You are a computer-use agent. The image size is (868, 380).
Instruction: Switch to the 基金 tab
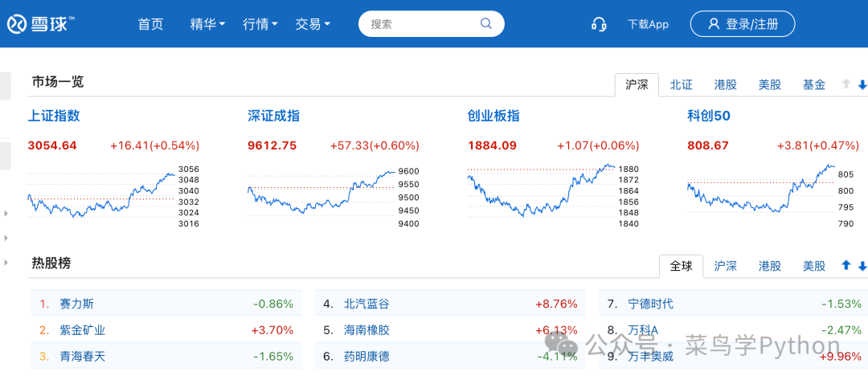click(x=813, y=84)
